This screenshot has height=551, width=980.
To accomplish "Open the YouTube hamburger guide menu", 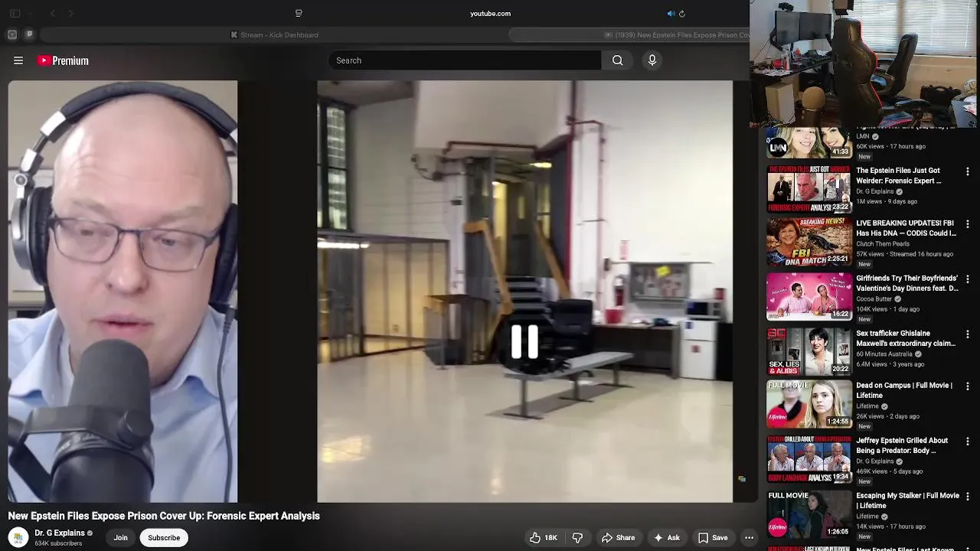I will pyautogui.click(x=18, y=60).
